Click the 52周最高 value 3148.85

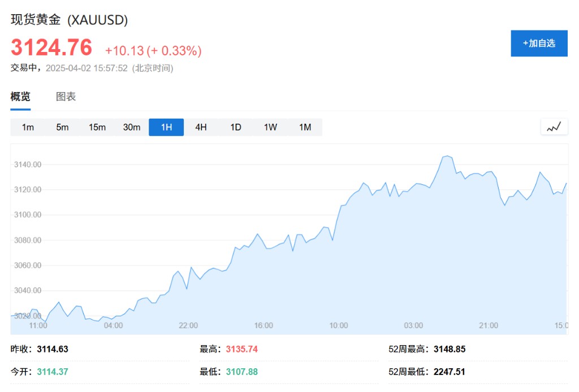pyautogui.click(x=450, y=349)
